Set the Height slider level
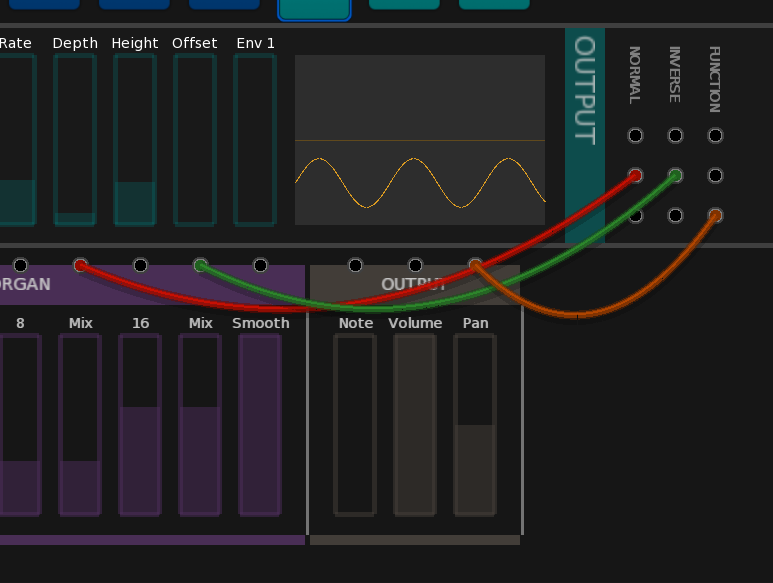Screen dimensions: 773x583 coord(135,140)
